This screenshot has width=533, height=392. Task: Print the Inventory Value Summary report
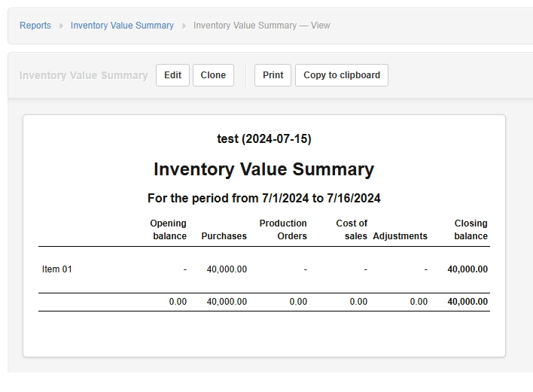click(x=273, y=75)
